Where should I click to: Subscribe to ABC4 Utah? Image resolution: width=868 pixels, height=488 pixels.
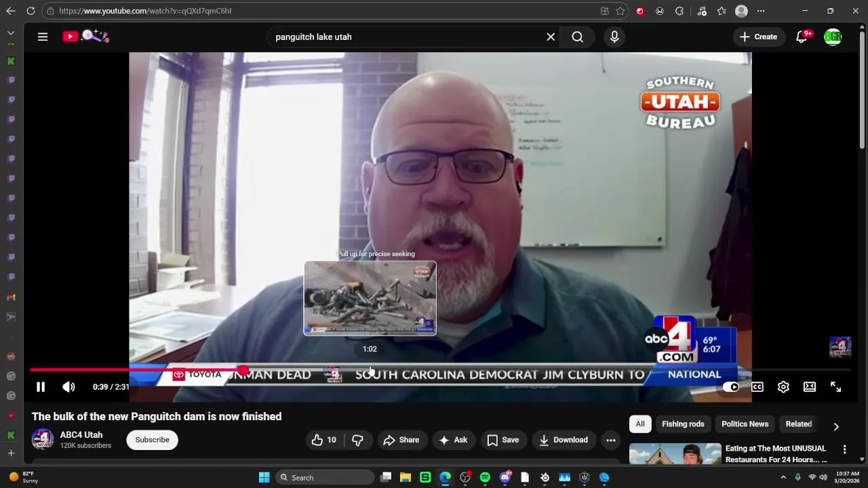tap(152, 440)
